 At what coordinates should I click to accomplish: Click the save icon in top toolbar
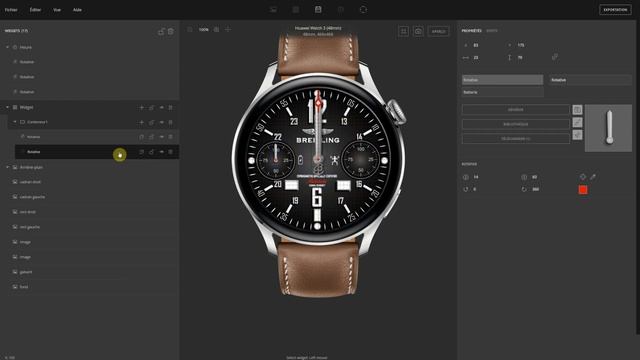click(x=318, y=9)
